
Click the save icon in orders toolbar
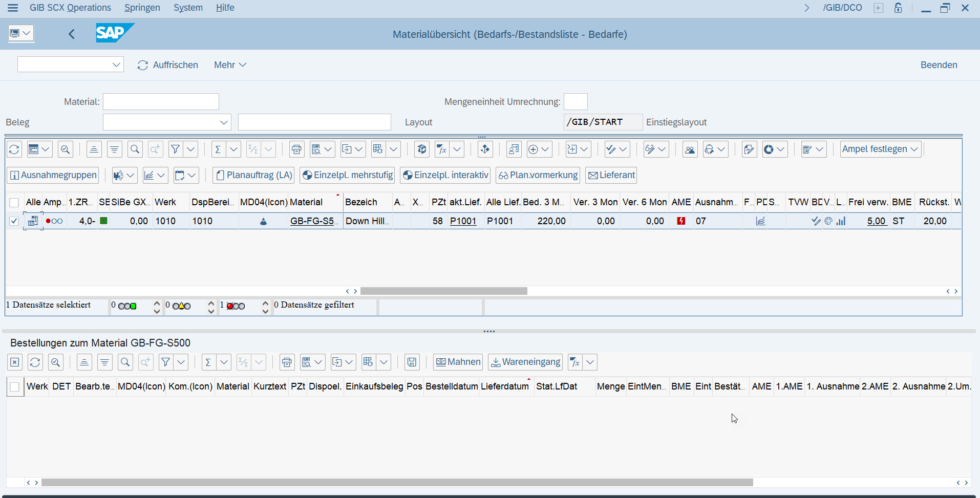[412, 362]
